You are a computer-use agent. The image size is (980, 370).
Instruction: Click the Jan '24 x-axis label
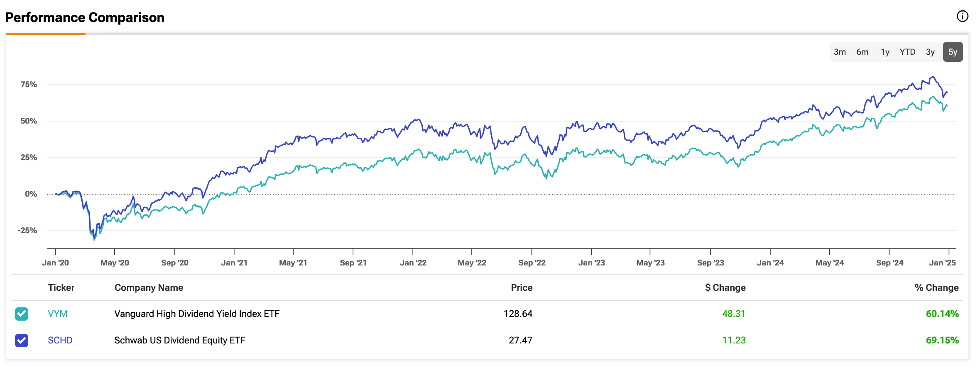click(770, 263)
